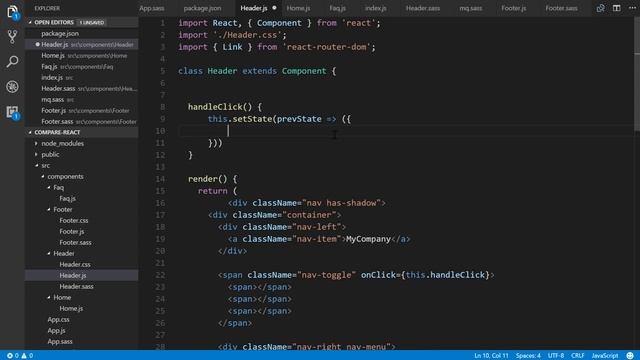Screen dimensions: 640x360
Task: Open the Source Control view icon
Action: click(x=12, y=37)
